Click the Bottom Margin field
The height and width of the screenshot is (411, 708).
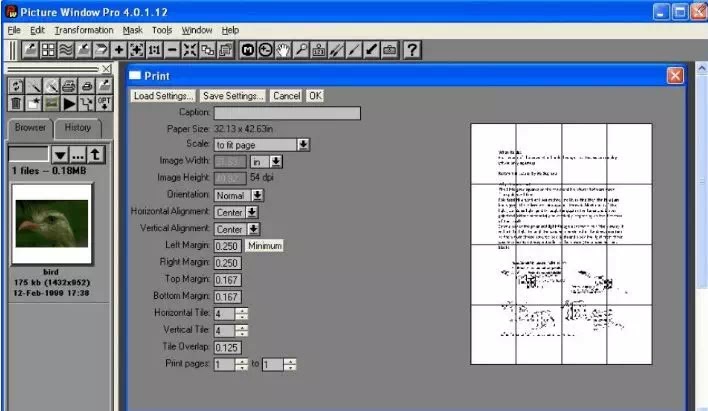[x=228, y=297]
